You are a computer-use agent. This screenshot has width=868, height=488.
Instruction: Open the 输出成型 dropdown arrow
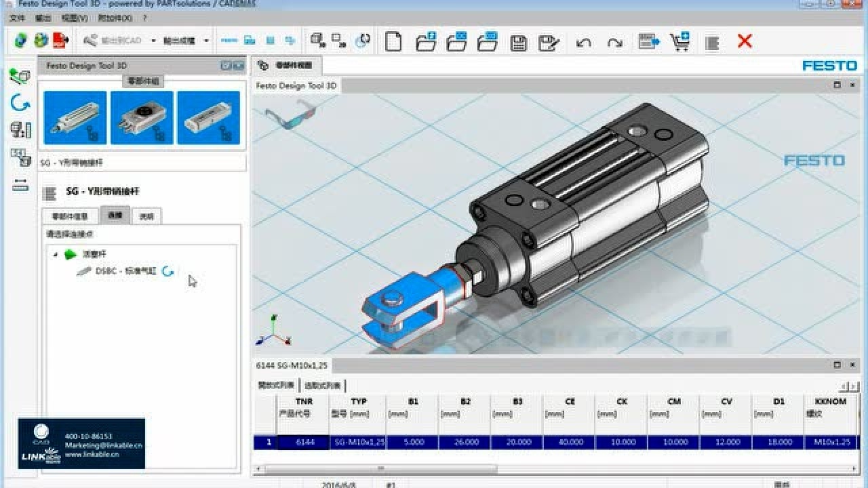(205, 41)
